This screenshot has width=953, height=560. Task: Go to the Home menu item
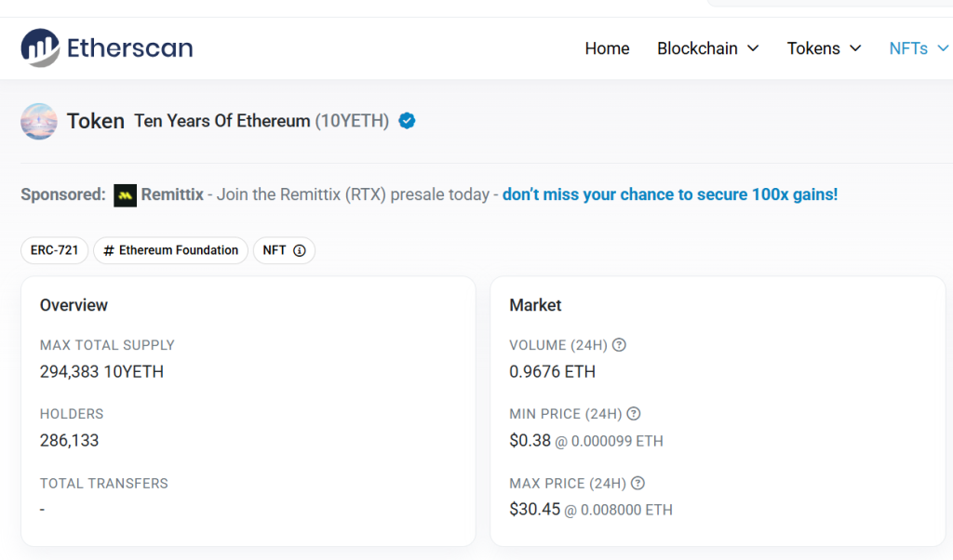point(607,48)
